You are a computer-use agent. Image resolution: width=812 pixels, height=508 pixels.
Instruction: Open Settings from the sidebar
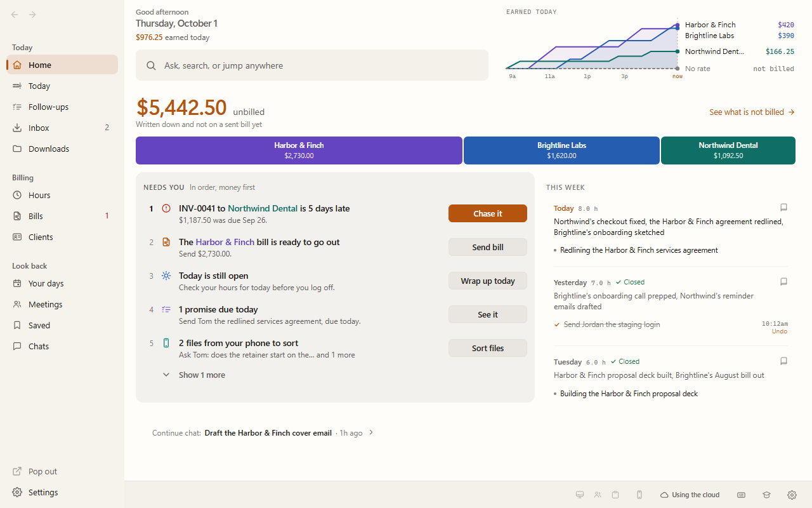point(62,492)
